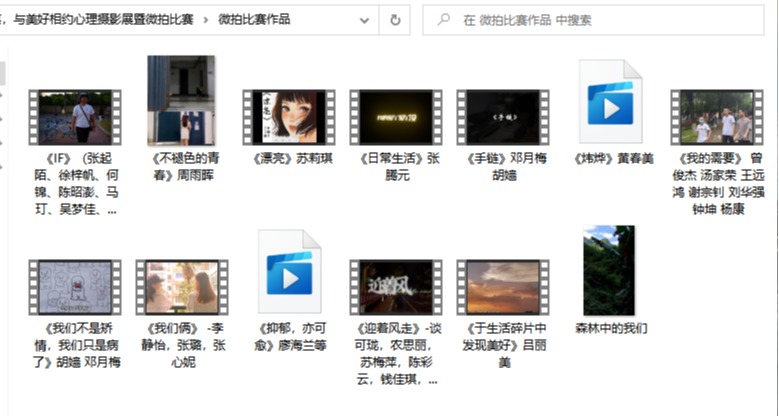The width and height of the screenshot is (779, 416).
Task: Select the 《于生活碎片中发现美好》 video
Action: tap(502, 288)
